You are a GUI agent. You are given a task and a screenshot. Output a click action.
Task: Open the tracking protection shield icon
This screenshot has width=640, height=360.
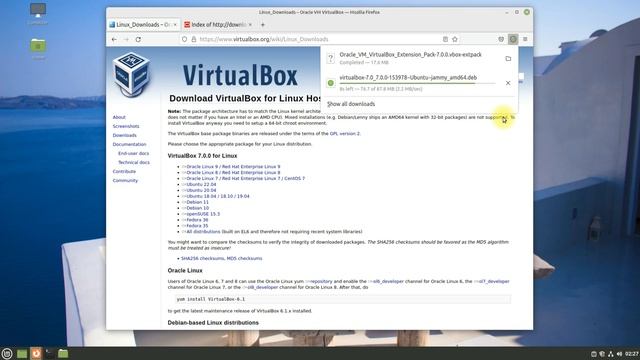pos(184,39)
